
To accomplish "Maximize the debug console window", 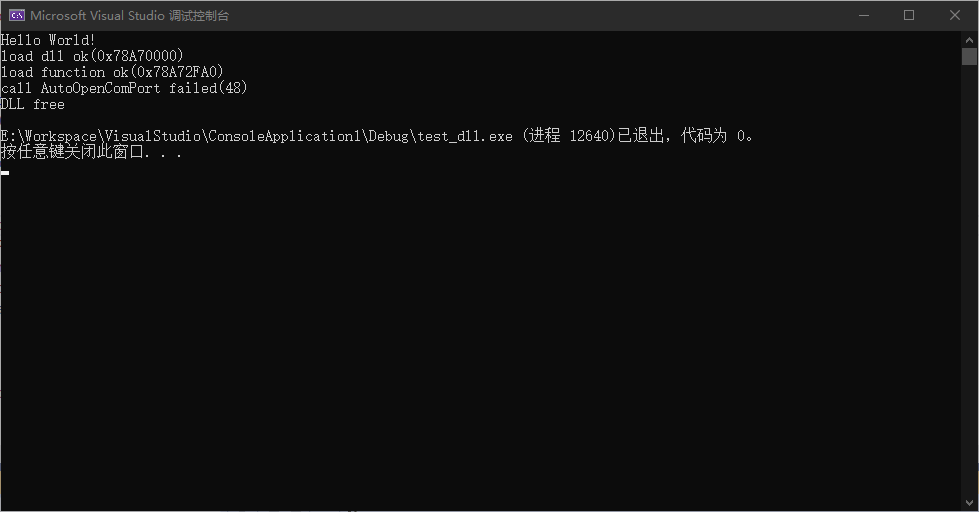I will click(909, 16).
